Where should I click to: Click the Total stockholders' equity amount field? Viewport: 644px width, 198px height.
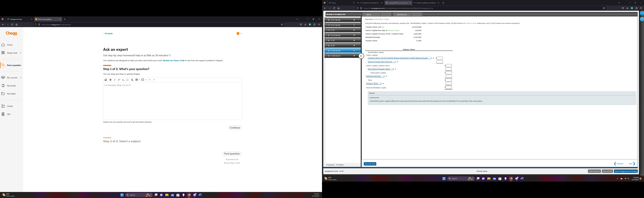point(449,88)
